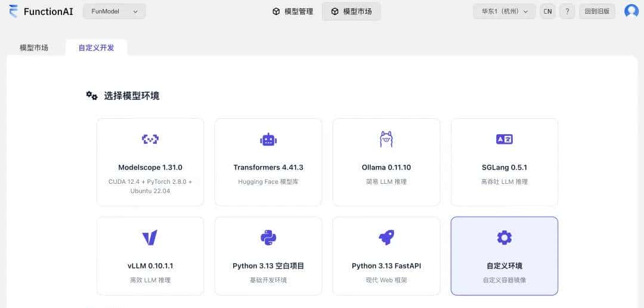The width and height of the screenshot is (644, 308).
Task: Click the 回到旧版 button
Action: (597, 11)
